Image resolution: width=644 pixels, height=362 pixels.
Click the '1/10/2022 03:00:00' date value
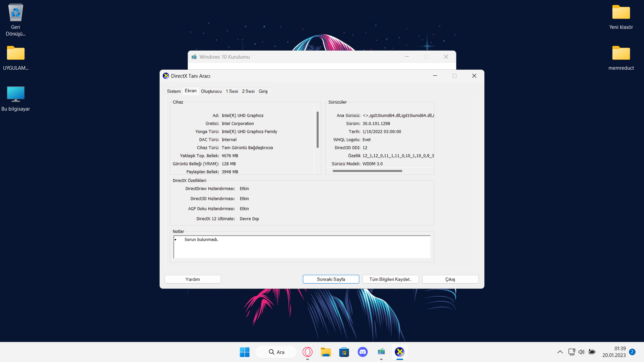pos(382,132)
